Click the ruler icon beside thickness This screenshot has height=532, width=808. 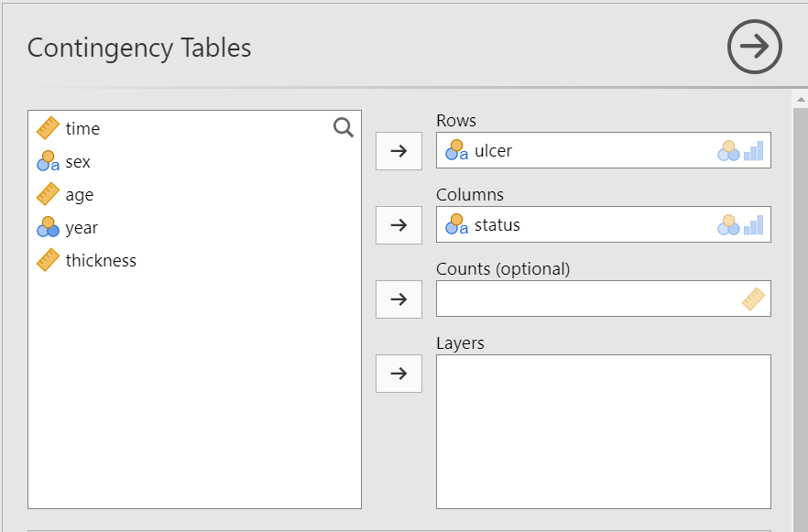tap(48, 260)
